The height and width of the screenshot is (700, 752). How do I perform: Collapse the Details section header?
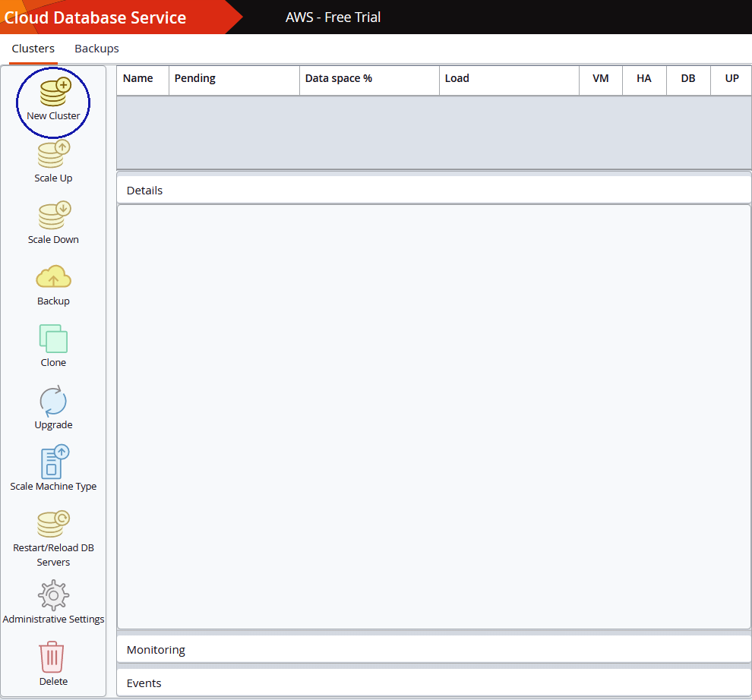point(433,191)
